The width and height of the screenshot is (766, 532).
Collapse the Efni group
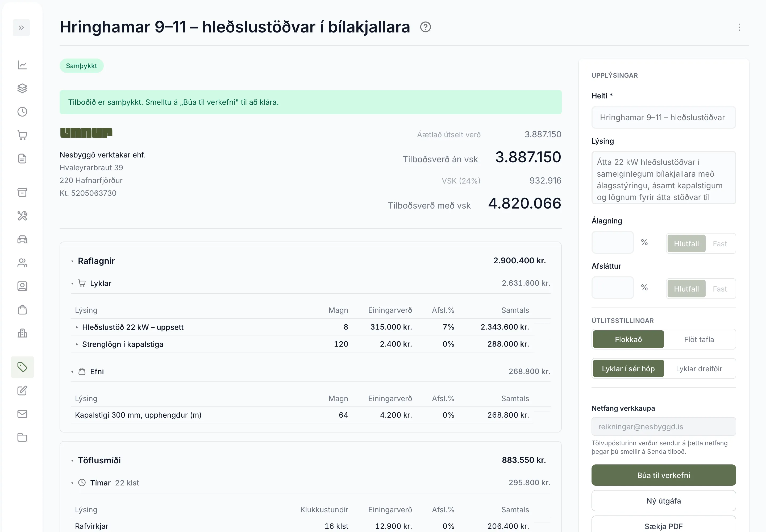tap(72, 372)
